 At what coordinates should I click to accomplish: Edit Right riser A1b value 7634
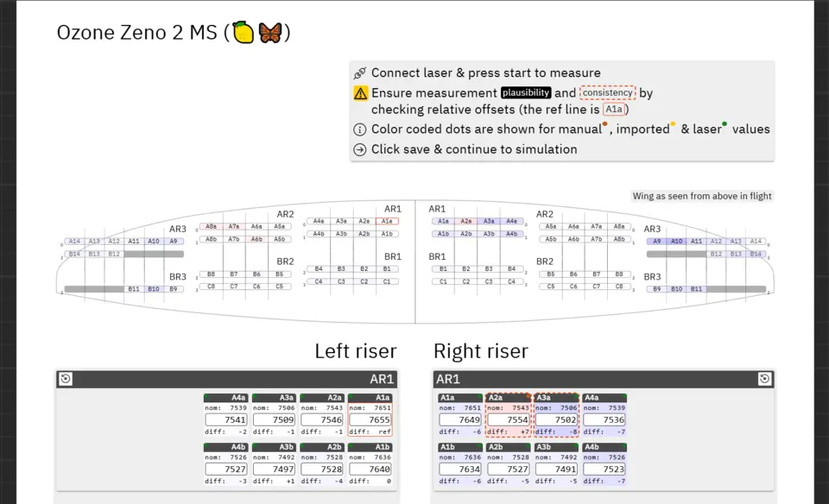point(460,469)
